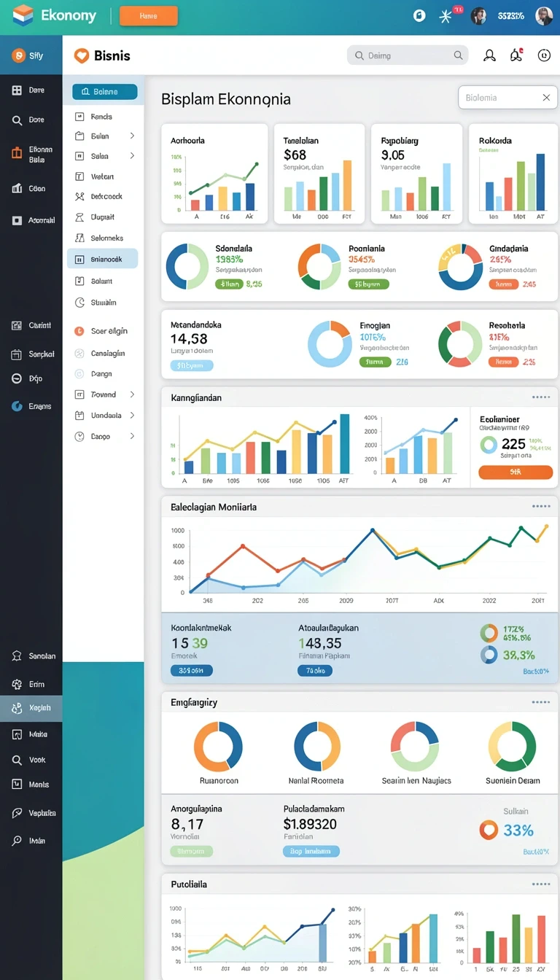This screenshot has height=980, width=560.
Task: Expand the Bulan submenu chevron
Action: point(132,136)
